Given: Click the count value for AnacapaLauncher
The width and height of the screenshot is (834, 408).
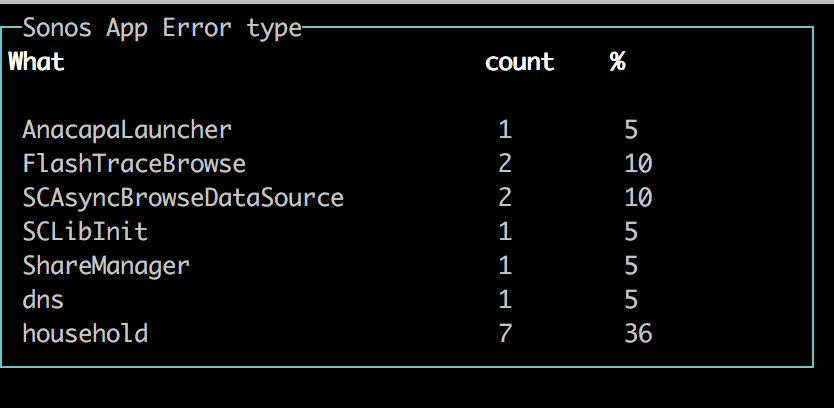Looking at the screenshot, I should click(x=505, y=130).
